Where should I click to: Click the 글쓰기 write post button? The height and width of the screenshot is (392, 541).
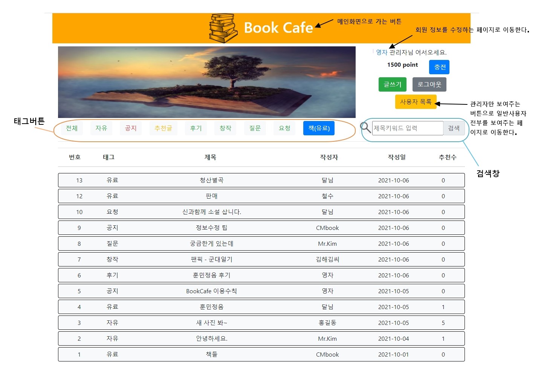click(x=392, y=84)
